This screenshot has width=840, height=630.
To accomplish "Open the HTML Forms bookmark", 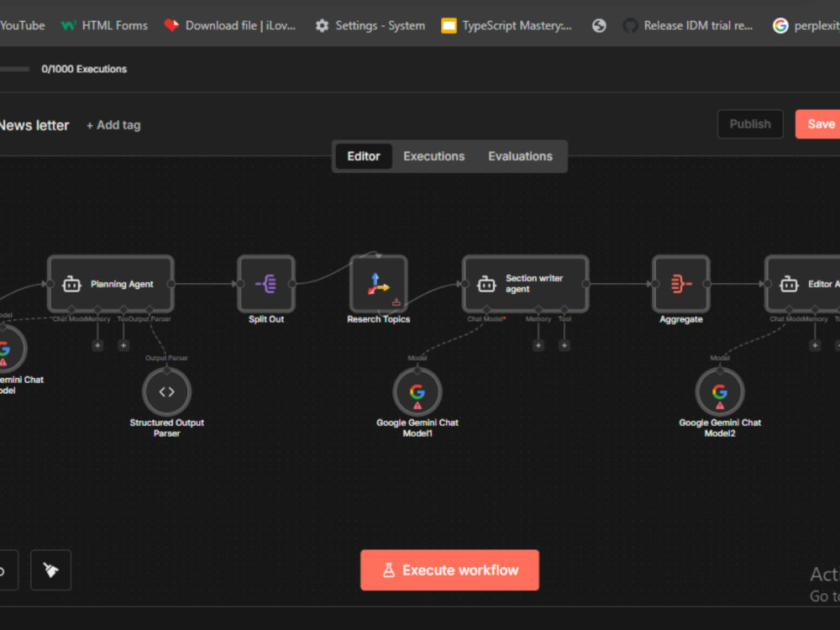I will click(104, 26).
